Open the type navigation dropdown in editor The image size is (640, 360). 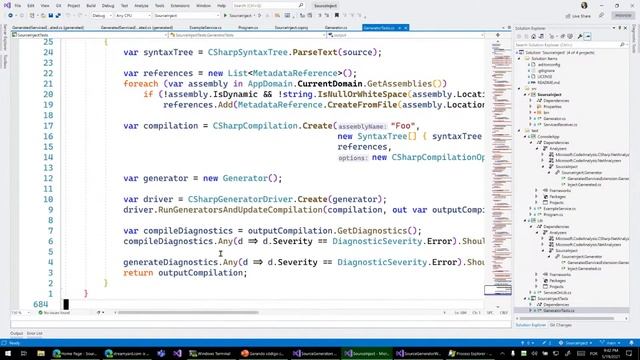coord(247,36)
